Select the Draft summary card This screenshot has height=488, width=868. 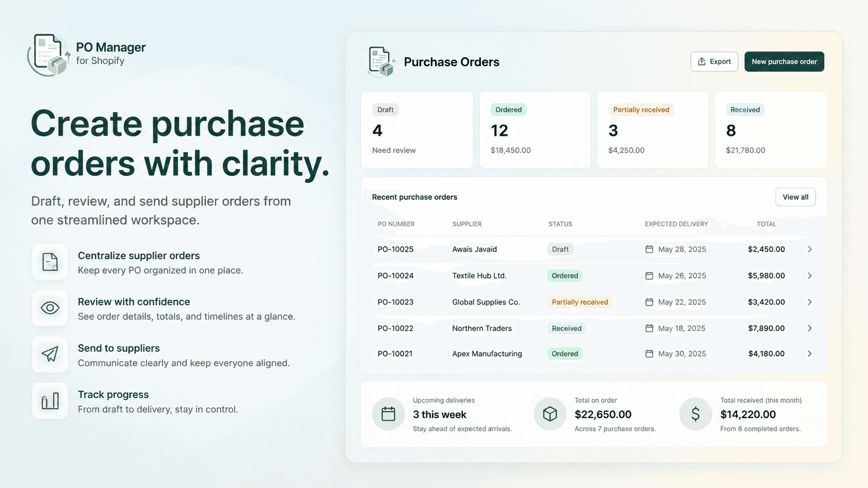pyautogui.click(x=417, y=130)
